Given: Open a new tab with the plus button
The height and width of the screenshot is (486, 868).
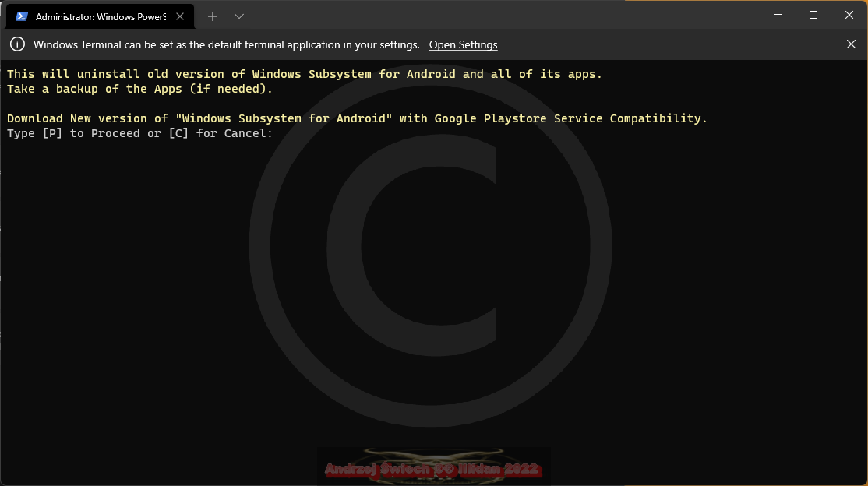Looking at the screenshot, I should click(x=213, y=16).
